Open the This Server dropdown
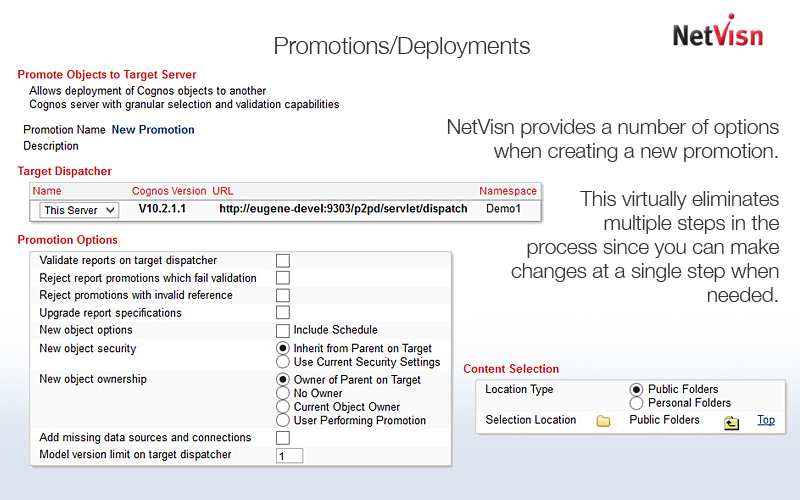800x500 pixels. [x=79, y=210]
